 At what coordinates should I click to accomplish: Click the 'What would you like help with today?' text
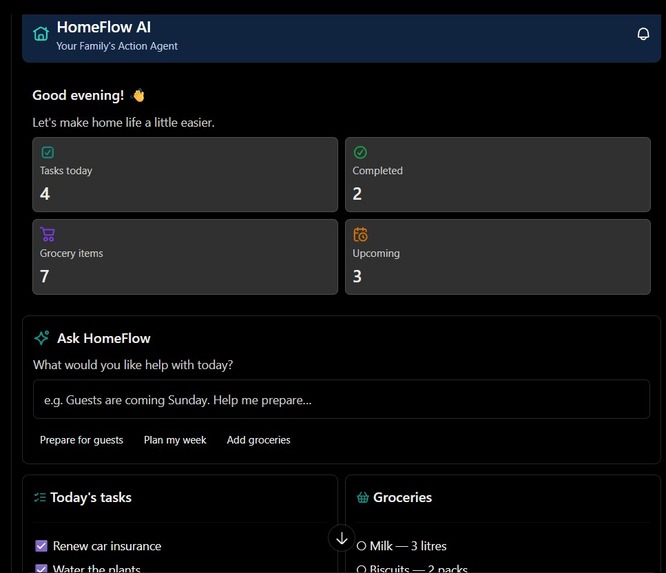click(x=133, y=365)
